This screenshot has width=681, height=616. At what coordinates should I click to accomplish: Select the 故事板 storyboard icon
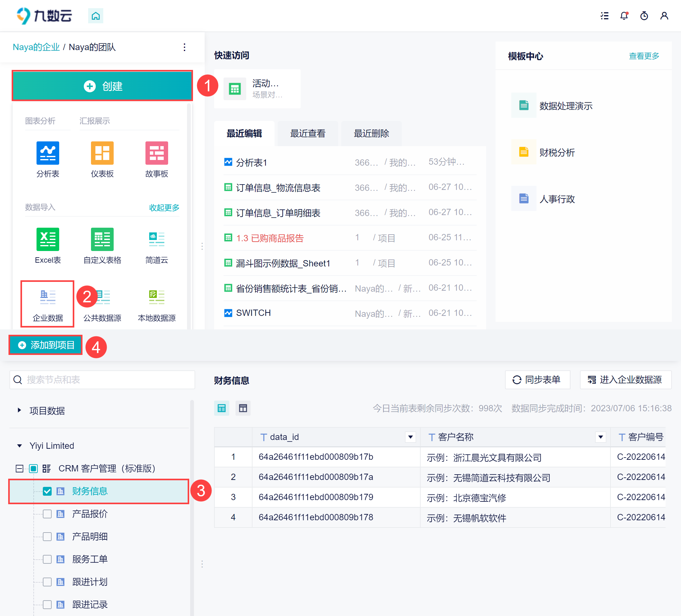156,153
